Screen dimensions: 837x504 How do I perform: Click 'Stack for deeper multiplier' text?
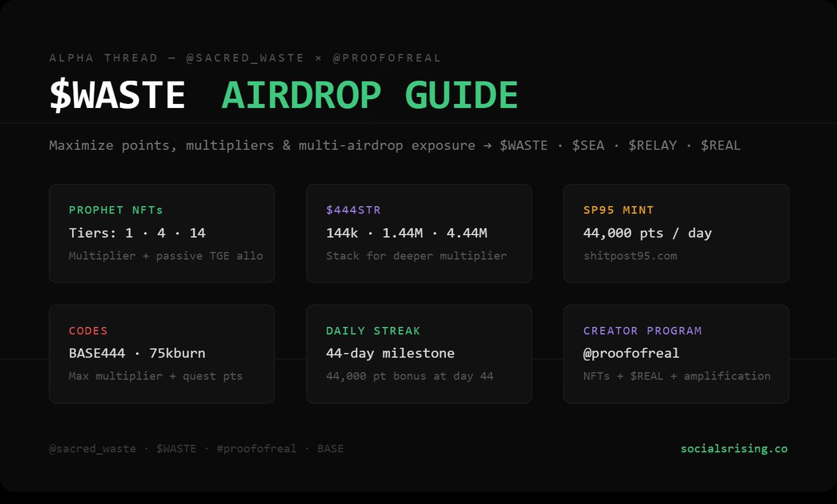pos(416,256)
